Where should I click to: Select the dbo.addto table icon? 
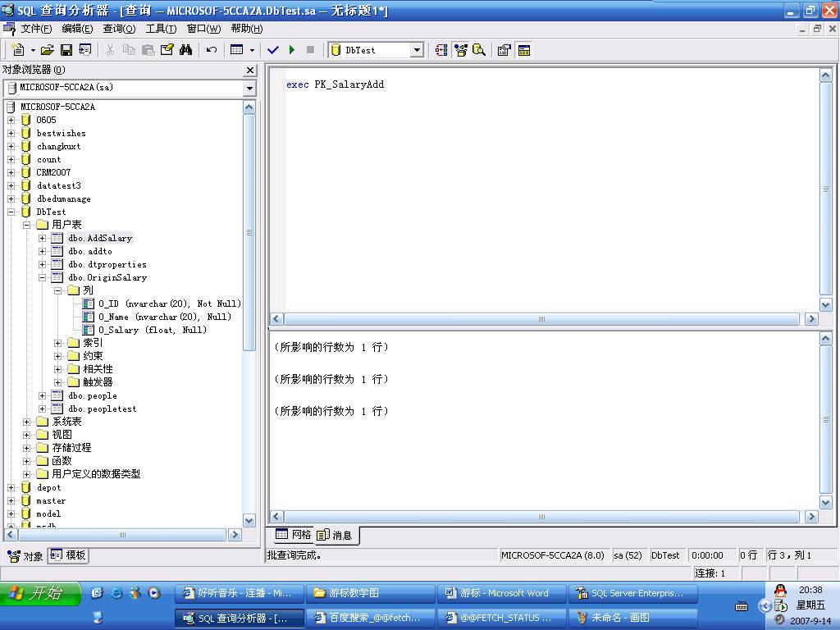[57, 251]
